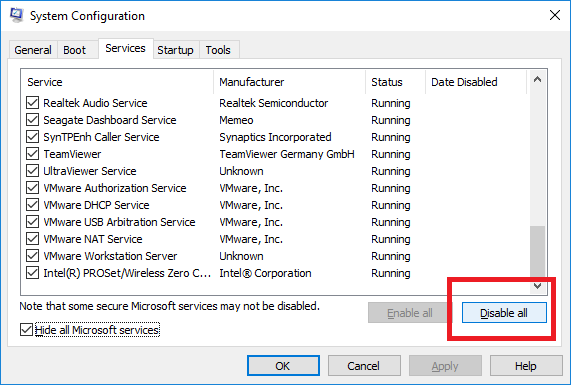Uncheck VMware Authorization Service checkbox
The image size is (571, 385).
(x=32, y=188)
